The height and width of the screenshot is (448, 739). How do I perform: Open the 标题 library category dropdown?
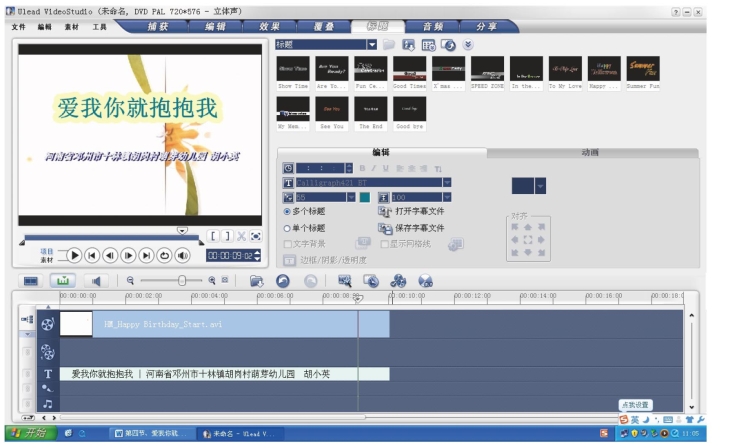[372, 45]
